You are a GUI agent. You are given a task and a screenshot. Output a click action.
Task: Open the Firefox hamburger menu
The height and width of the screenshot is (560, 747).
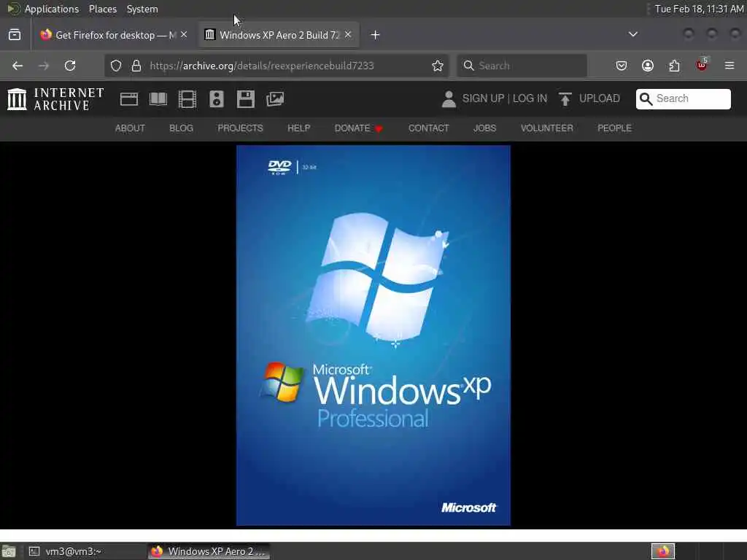[x=729, y=66]
